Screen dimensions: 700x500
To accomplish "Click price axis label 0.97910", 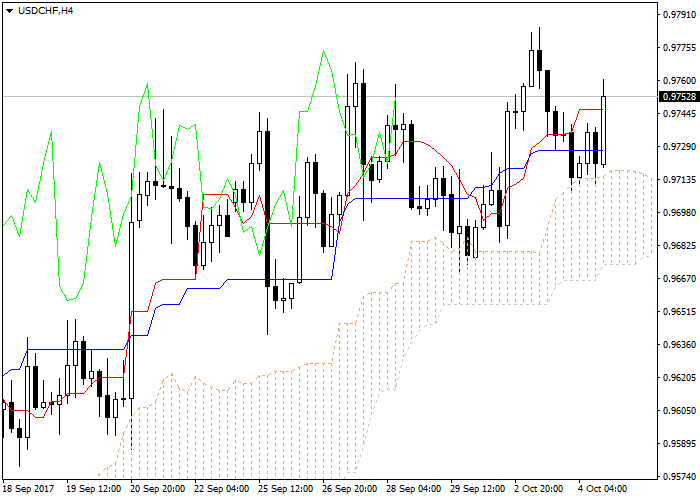I will 679,15.
